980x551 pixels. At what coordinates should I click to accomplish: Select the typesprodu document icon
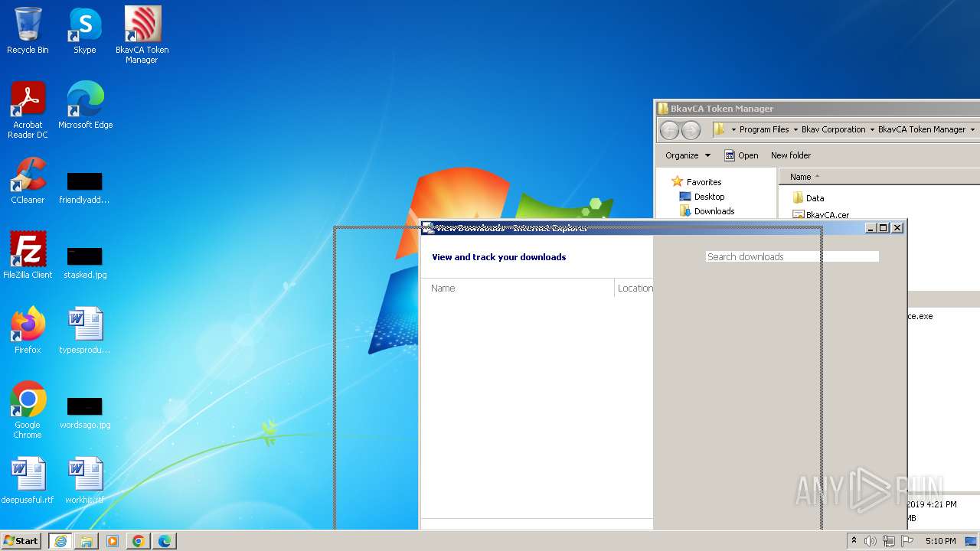tap(84, 331)
